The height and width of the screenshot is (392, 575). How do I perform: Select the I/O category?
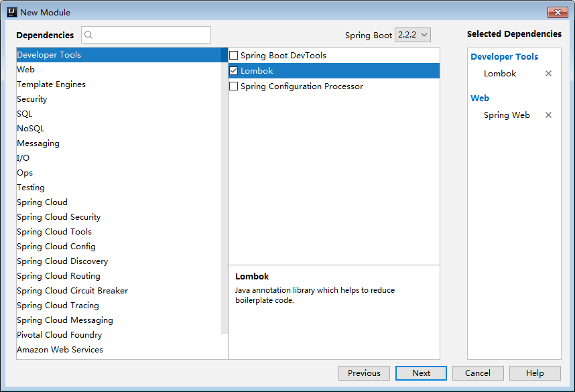click(x=119, y=157)
